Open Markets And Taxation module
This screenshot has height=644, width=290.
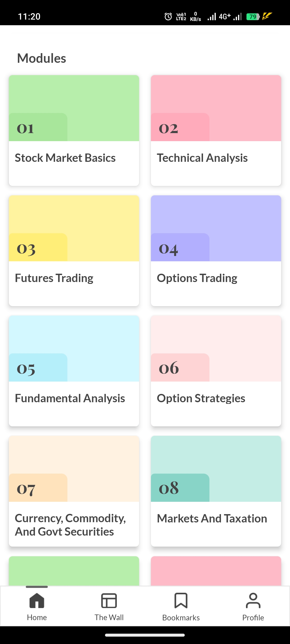click(x=212, y=518)
